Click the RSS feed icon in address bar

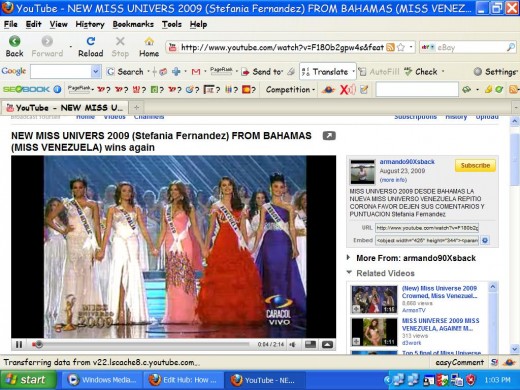pyautogui.click(x=390, y=47)
